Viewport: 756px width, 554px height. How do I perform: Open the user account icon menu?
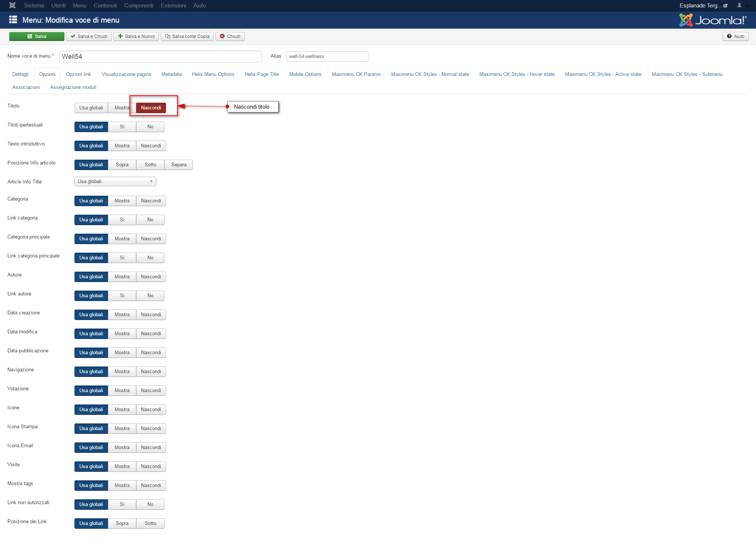click(x=742, y=5)
